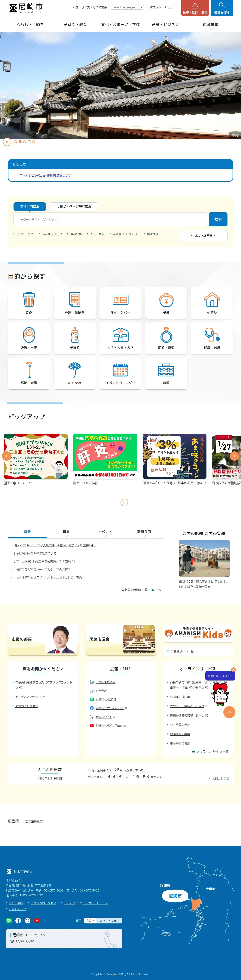
Task: Open the 人口と世帯数 link
Action: 221,778
